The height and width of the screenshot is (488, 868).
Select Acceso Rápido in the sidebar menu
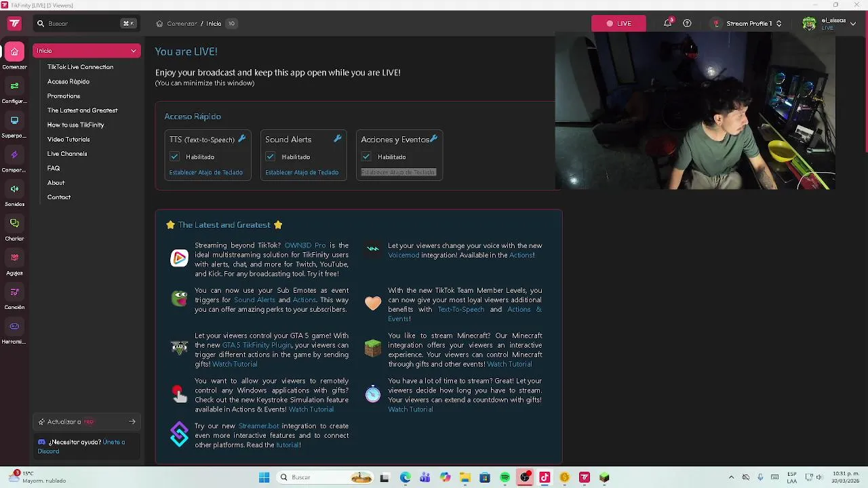[68, 81]
